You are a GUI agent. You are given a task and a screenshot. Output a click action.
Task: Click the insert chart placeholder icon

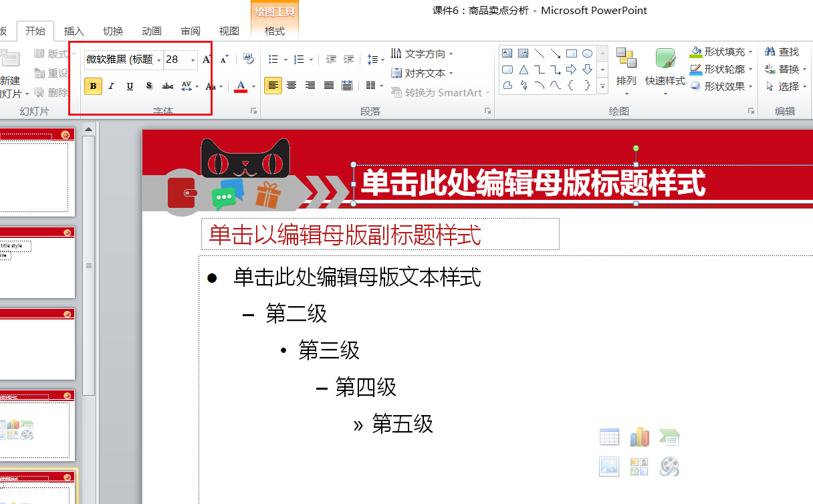point(639,437)
